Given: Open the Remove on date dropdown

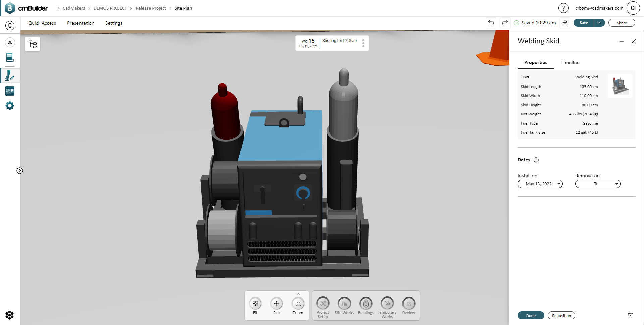Looking at the screenshot, I should (598, 184).
